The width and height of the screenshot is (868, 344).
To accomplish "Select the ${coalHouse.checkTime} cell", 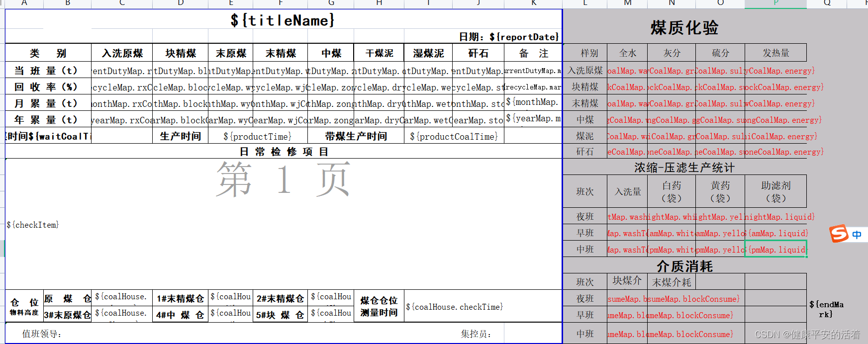I will click(x=483, y=307).
